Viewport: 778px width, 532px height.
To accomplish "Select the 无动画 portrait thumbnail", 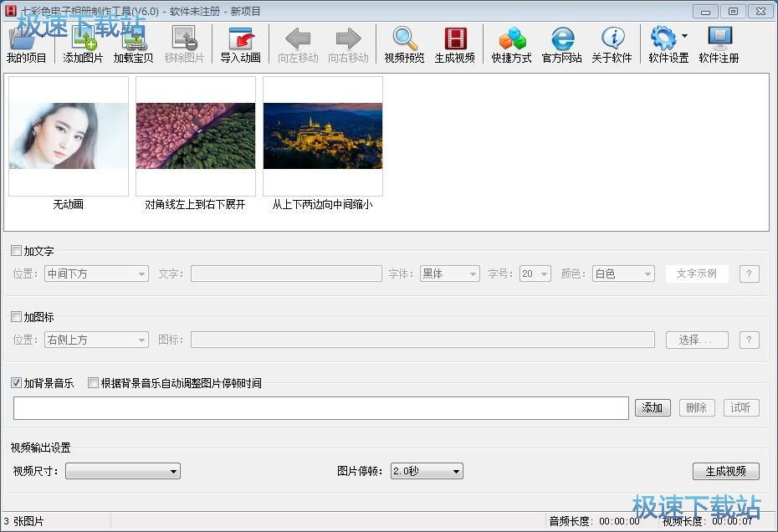I will 69,136.
